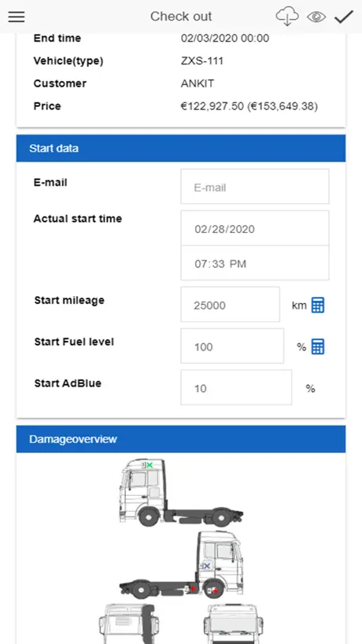Click the Damageoverview section header
Image resolution: width=362 pixels, height=644 pixels.
tap(181, 439)
